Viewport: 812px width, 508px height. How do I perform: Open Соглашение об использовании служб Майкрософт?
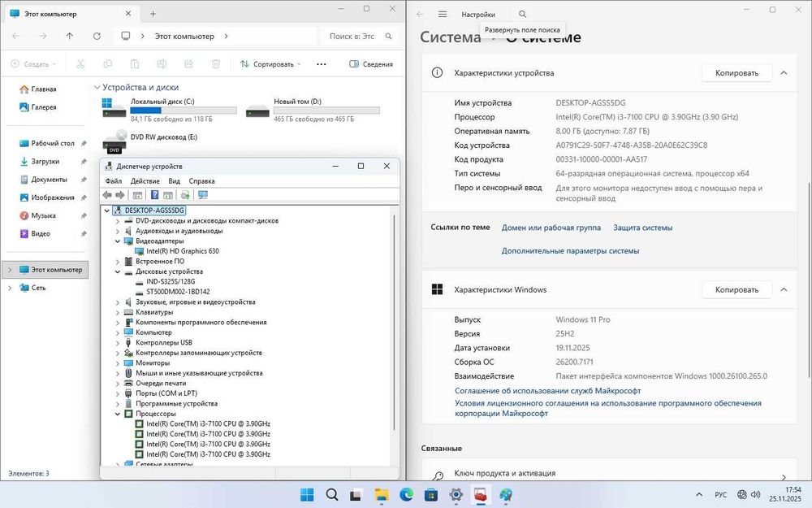(547, 391)
